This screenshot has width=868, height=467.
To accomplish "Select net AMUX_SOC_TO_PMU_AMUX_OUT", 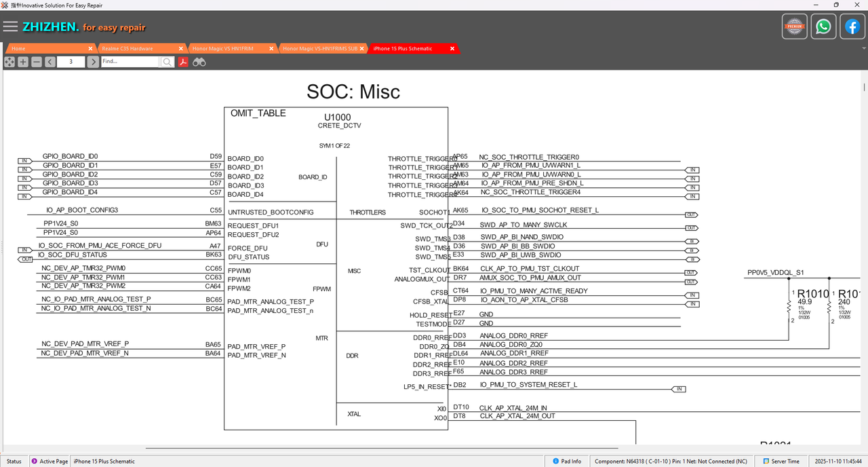I will (531, 278).
